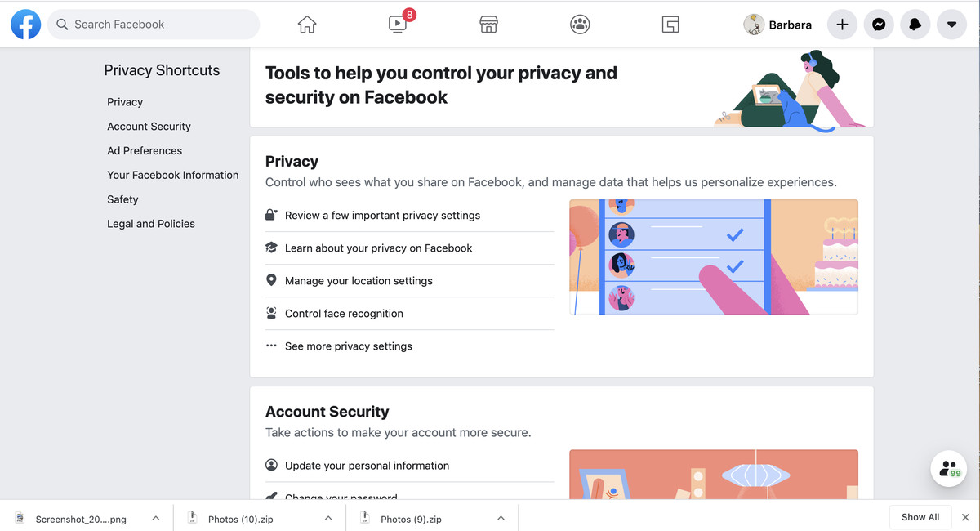Open Barbara's profile from the navbar
980x531 pixels.
point(777,25)
